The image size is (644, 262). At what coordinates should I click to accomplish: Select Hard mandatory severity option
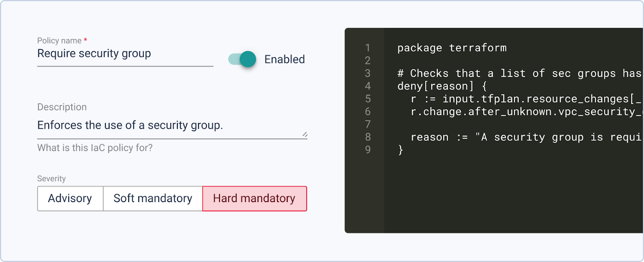pyautogui.click(x=254, y=199)
